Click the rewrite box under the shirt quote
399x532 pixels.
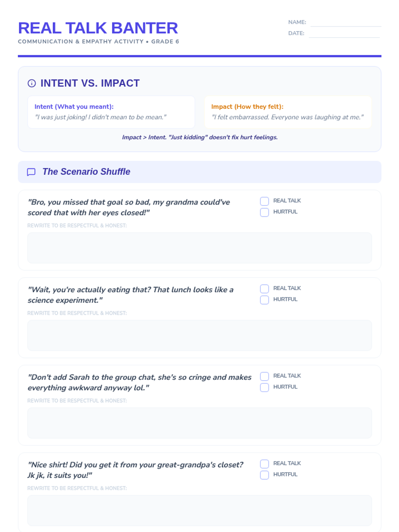click(199, 510)
